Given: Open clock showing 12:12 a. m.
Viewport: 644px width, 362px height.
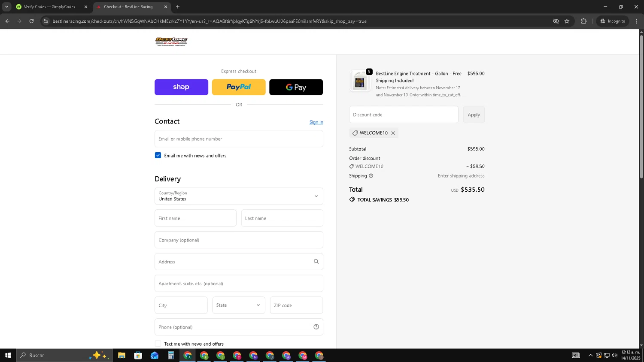Looking at the screenshot, I should (630, 355).
